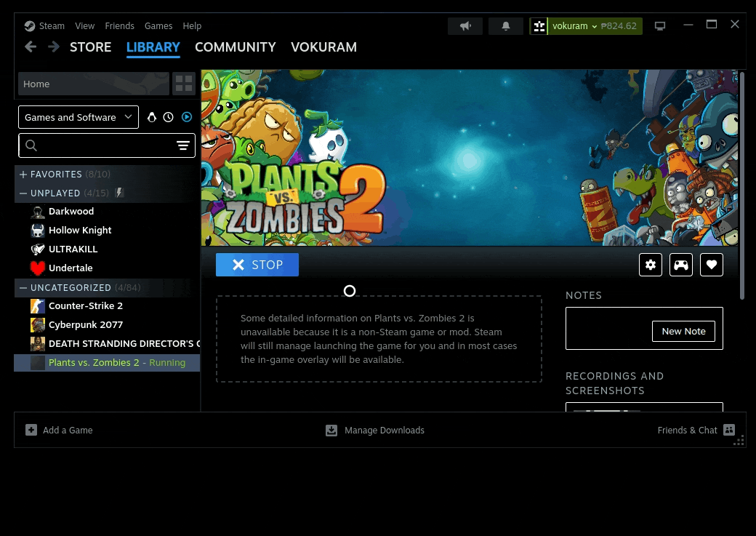Switch to collections grid view icon
This screenshot has height=536, width=756.
184,84
